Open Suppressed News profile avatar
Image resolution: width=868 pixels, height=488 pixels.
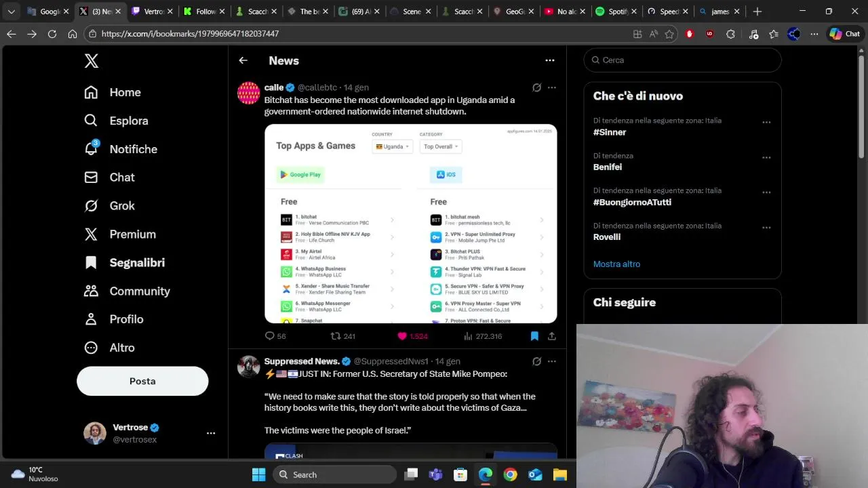click(x=248, y=367)
